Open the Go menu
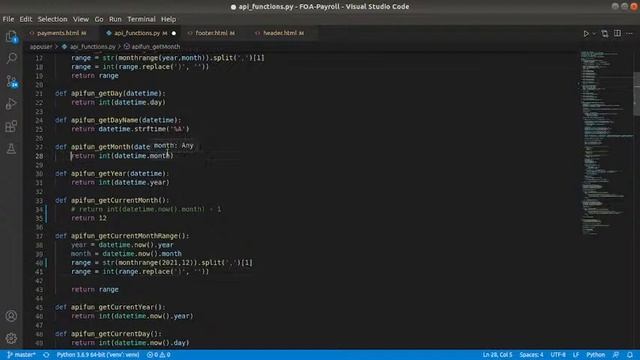Image resolution: width=640 pixels, height=360 pixels. (x=99, y=19)
